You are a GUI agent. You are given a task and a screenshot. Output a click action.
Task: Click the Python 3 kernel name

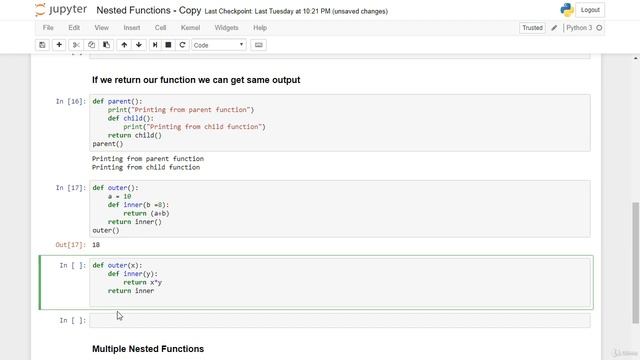579,28
